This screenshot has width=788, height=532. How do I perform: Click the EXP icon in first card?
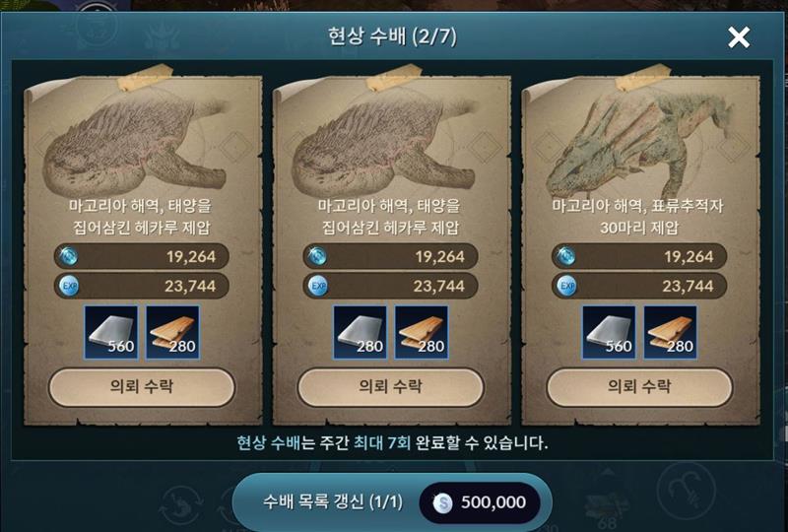tap(69, 286)
